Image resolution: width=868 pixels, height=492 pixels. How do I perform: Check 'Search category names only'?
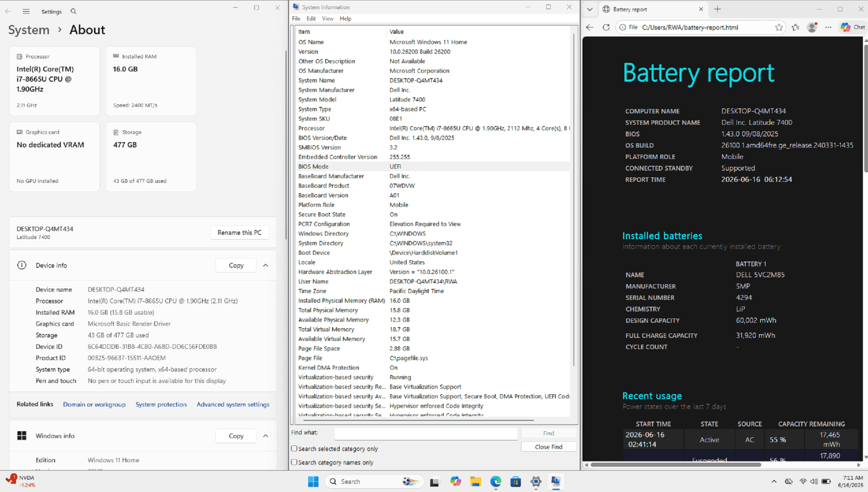[x=294, y=462]
